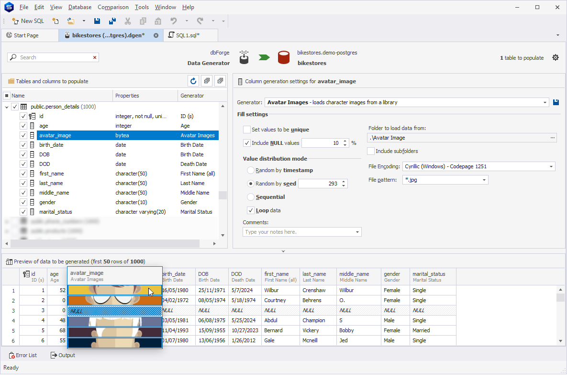Click the Search input field

(x=53, y=57)
